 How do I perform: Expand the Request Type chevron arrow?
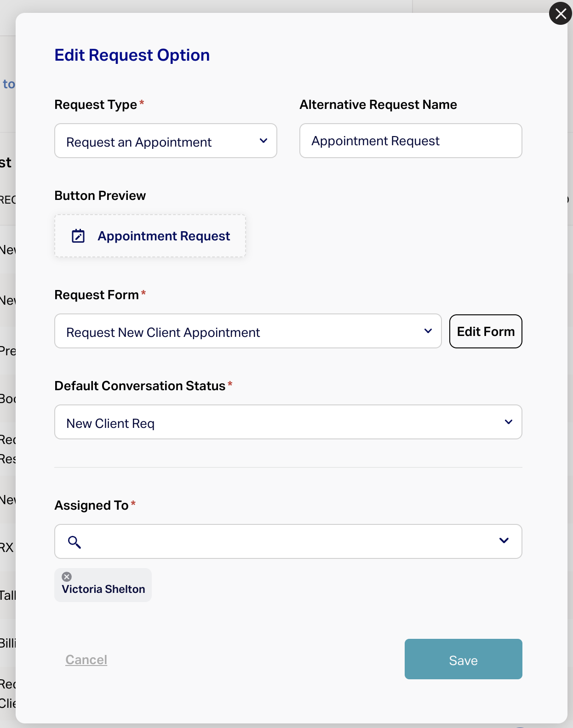264,141
